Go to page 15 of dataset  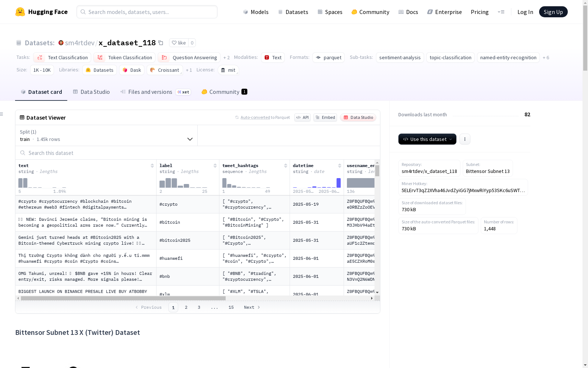pyautogui.click(x=231, y=307)
